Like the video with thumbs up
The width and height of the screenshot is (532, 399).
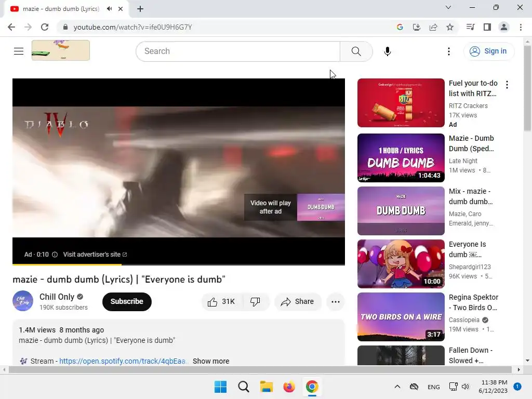(x=222, y=302)
